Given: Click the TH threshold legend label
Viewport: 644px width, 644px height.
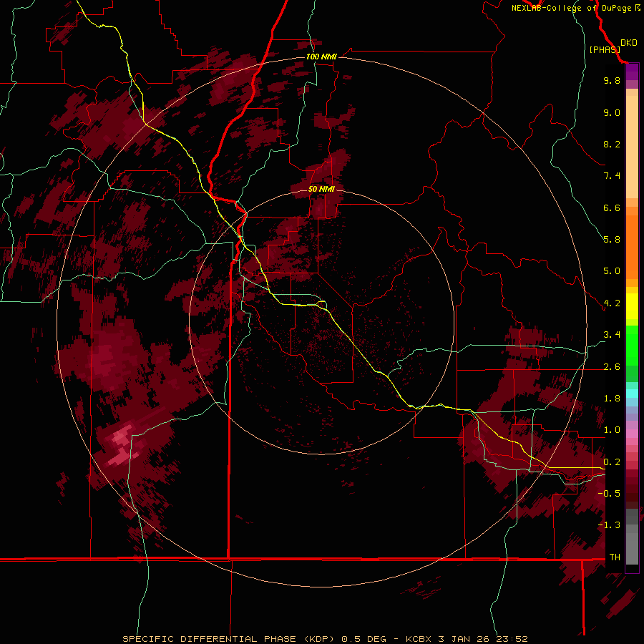Looking at the screenshot, I should click(x=615, y=557).
